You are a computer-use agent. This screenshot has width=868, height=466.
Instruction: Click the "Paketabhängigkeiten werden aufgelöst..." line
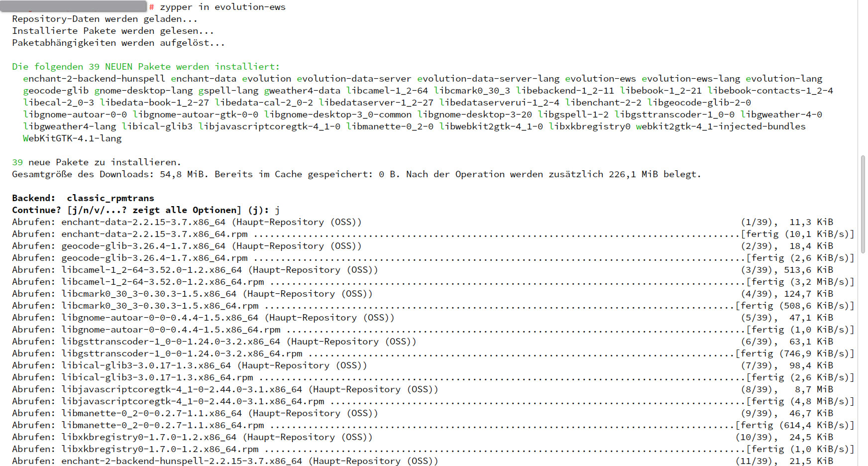(x=118, y=43)
